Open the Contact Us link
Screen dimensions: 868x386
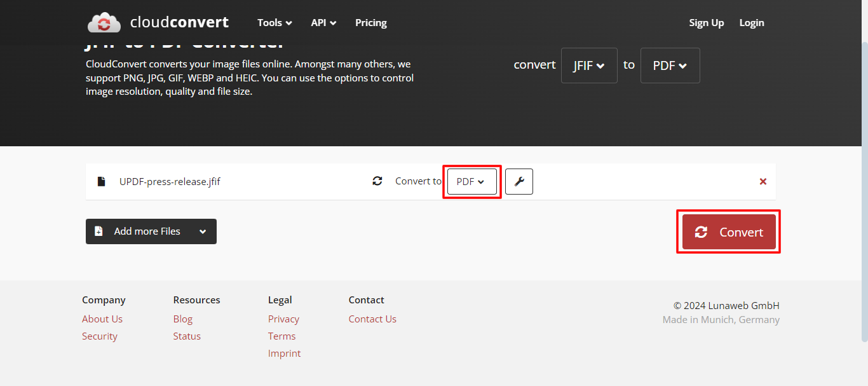(x=372, y=319)
